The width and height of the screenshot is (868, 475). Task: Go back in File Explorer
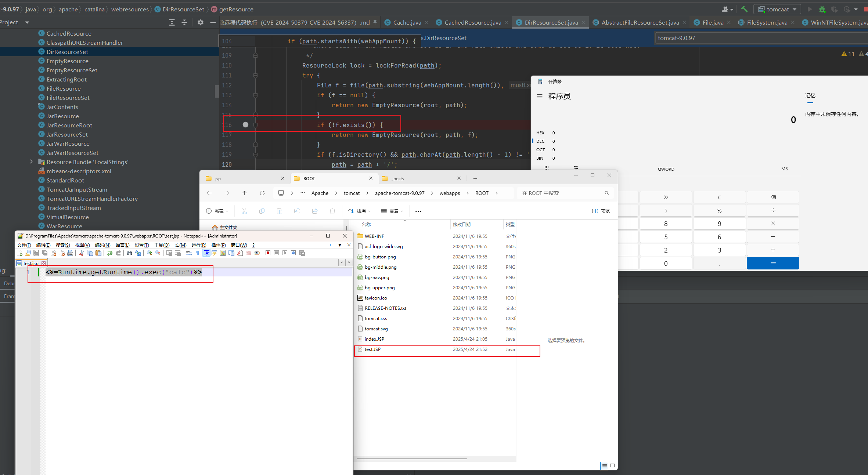click(209, 193)
